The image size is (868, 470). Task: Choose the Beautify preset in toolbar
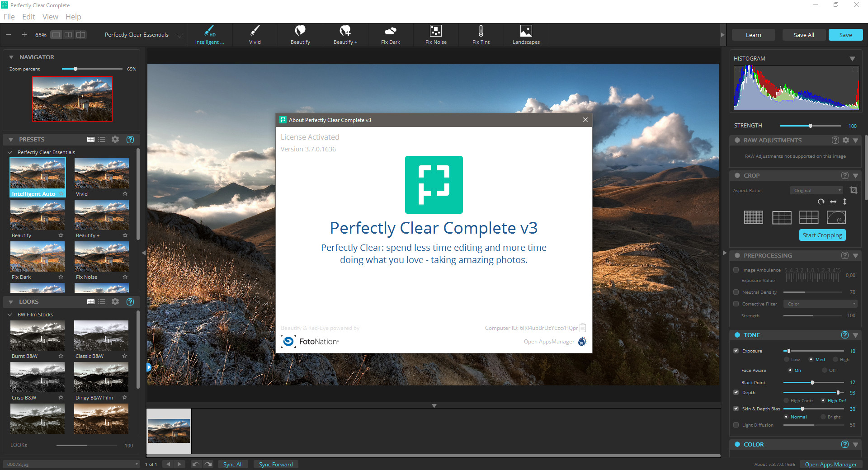[300, 35]
